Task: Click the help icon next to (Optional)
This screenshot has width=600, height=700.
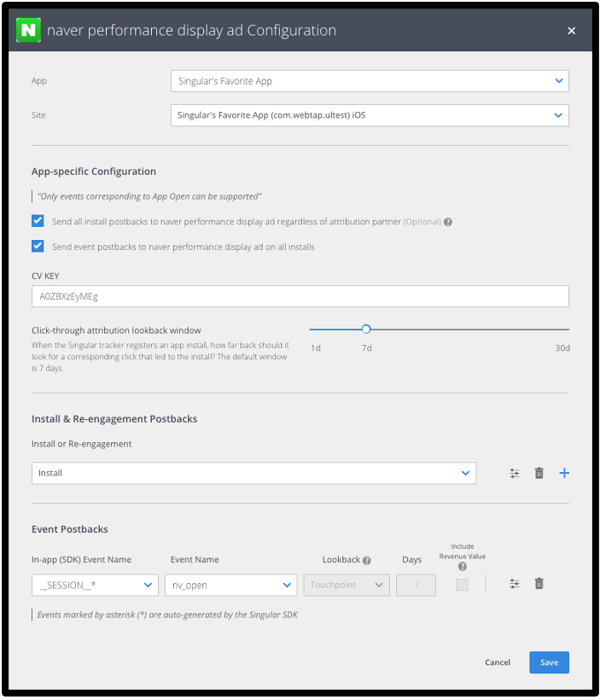Action: click(x=448, y=222)
